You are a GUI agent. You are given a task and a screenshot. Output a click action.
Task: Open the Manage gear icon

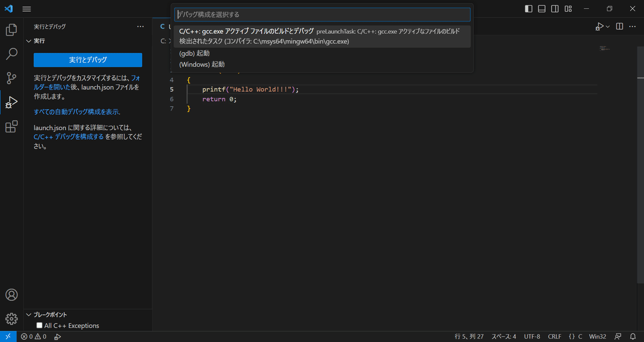pyautogui.click(x=11, y=318)
